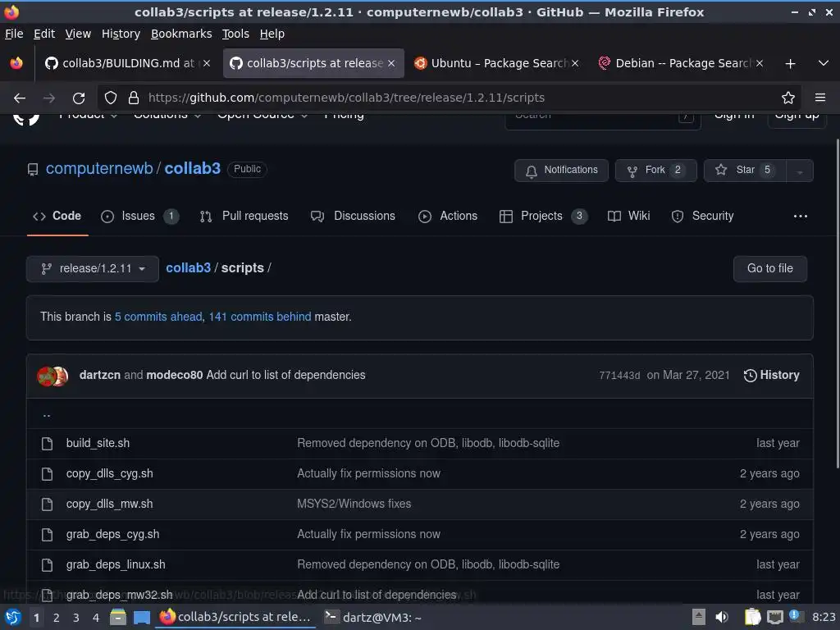Open the Help menu

tap(272, 34)
